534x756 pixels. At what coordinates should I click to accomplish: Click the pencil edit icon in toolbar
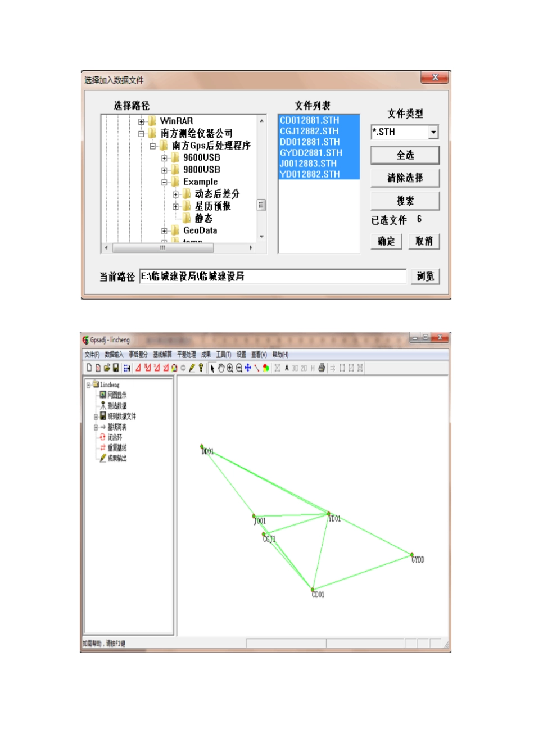point(192,368)
